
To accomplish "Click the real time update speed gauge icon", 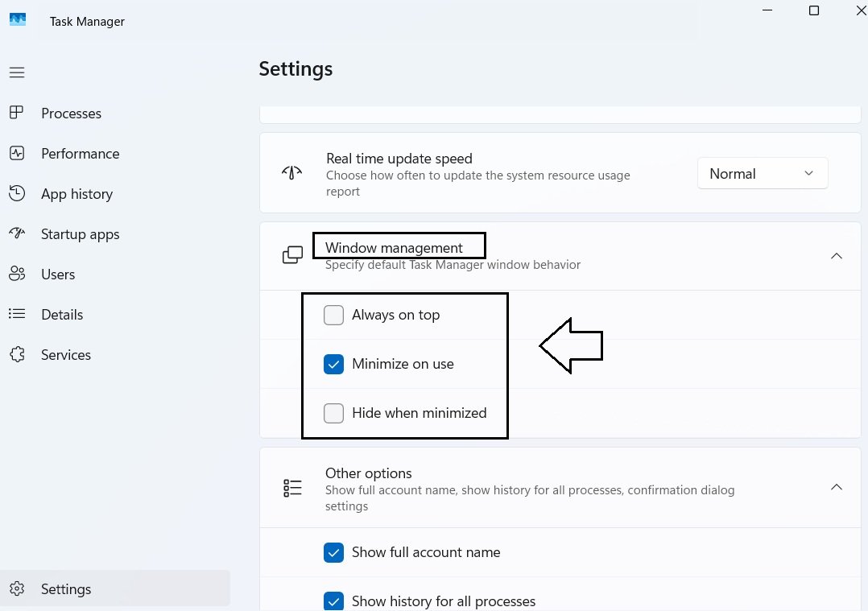I will tap(291, 172).
